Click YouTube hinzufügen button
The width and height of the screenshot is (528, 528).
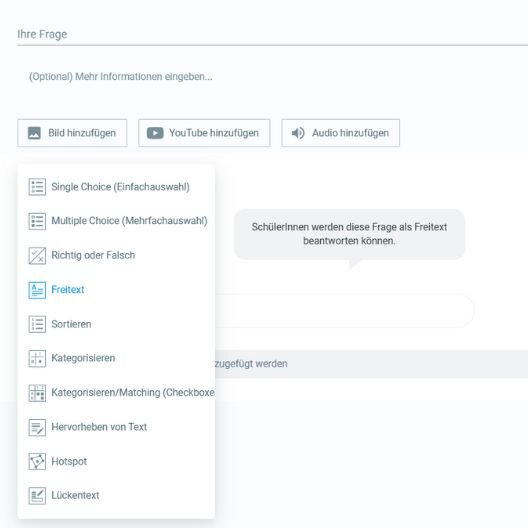click(x=204, y=133)
